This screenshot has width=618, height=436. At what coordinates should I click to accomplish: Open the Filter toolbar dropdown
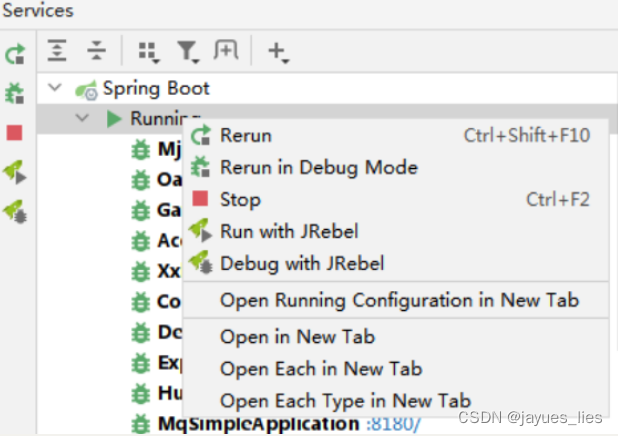tap(188, 52)
